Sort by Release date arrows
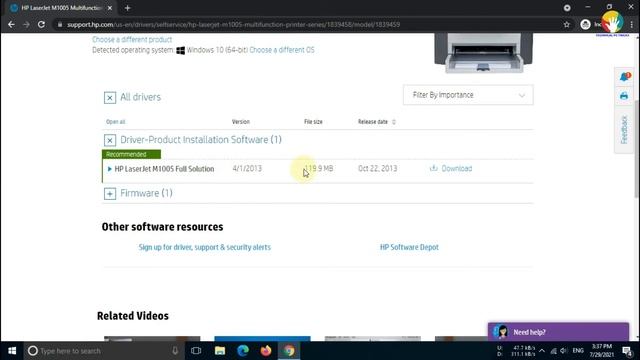Screen dimensions: 640x360 (394, 122)
